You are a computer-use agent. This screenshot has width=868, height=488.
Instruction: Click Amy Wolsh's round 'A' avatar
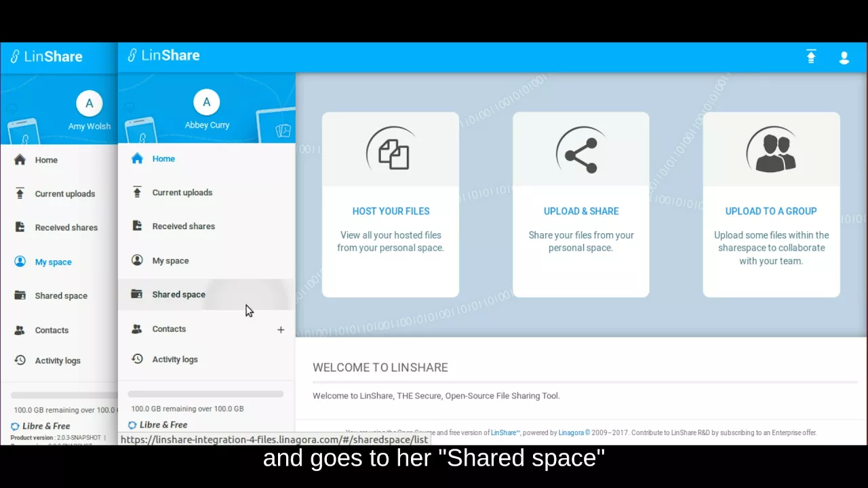tap(90, 104)
